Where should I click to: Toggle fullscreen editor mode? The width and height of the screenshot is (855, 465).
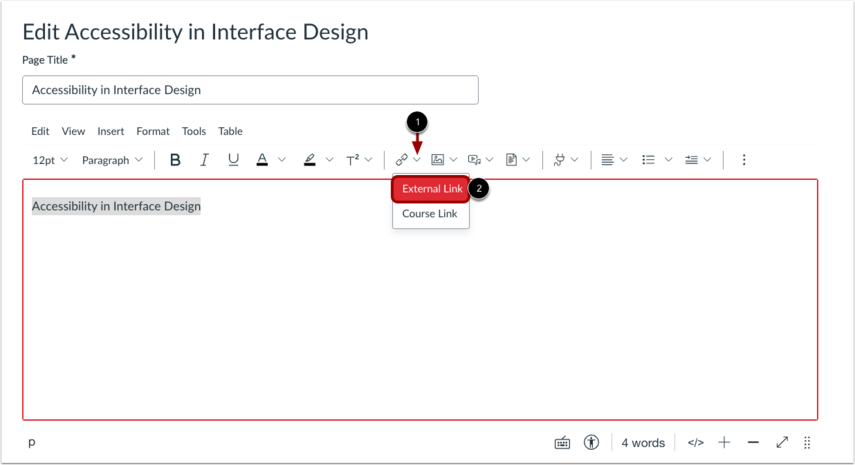[x=782, y=442]
